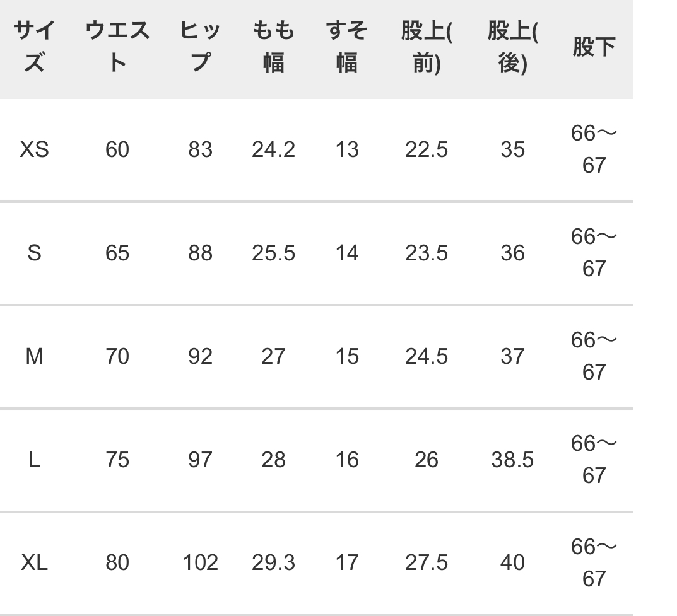Click the XS waist value 60

click(117, 149)
